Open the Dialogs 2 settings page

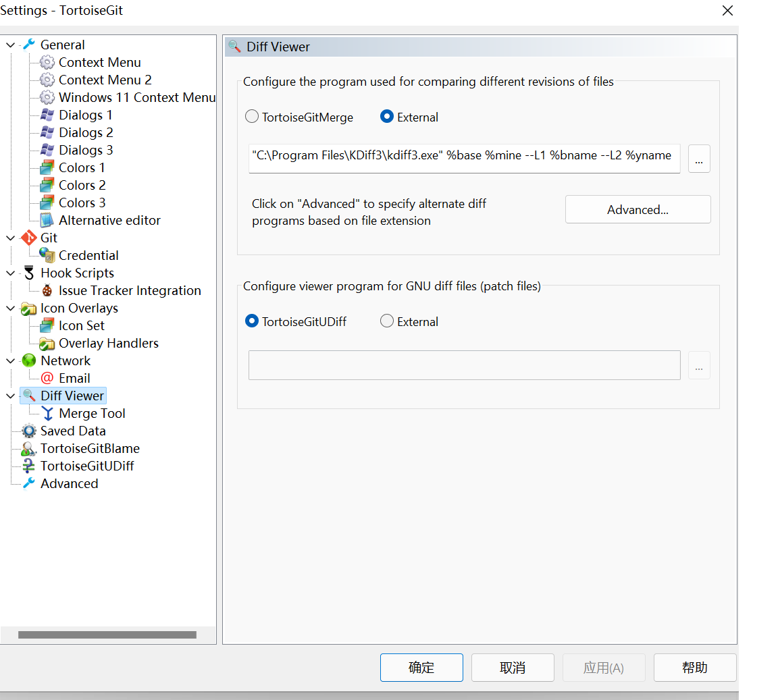(86, 132)
